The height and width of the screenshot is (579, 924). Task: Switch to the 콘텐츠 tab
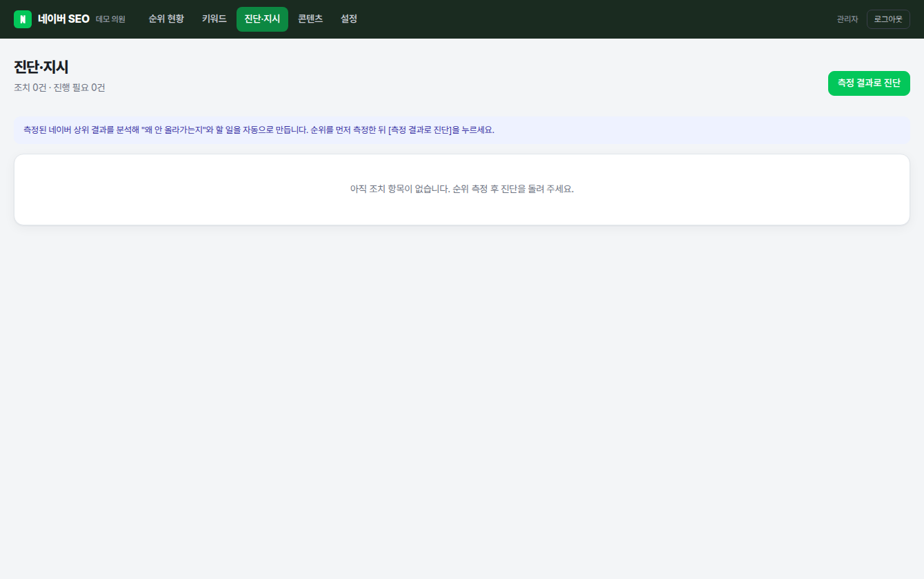pyautogui.click(x=310, y=19)
